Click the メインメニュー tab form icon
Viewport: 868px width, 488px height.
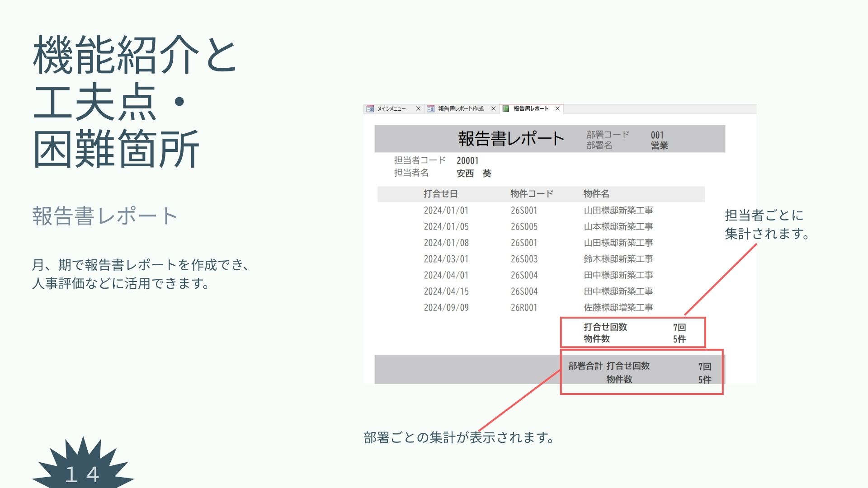pos(370,109)
